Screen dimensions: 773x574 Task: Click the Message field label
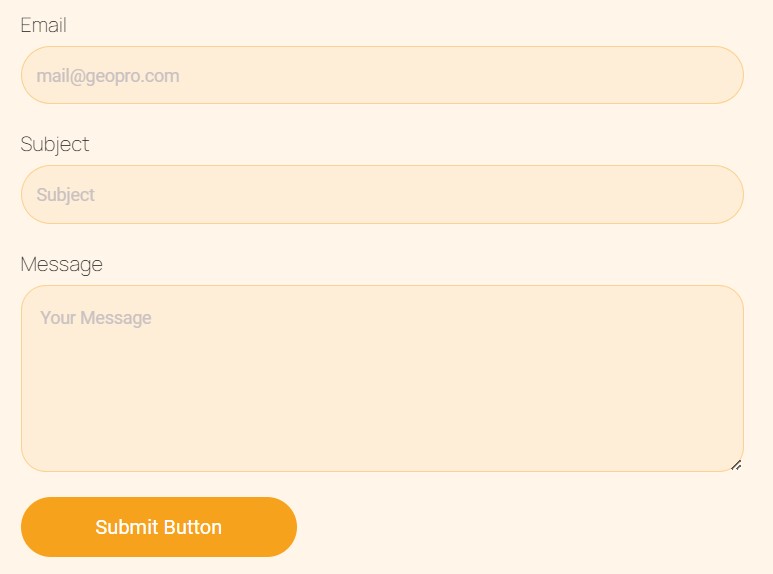click(x=61, y=264)
